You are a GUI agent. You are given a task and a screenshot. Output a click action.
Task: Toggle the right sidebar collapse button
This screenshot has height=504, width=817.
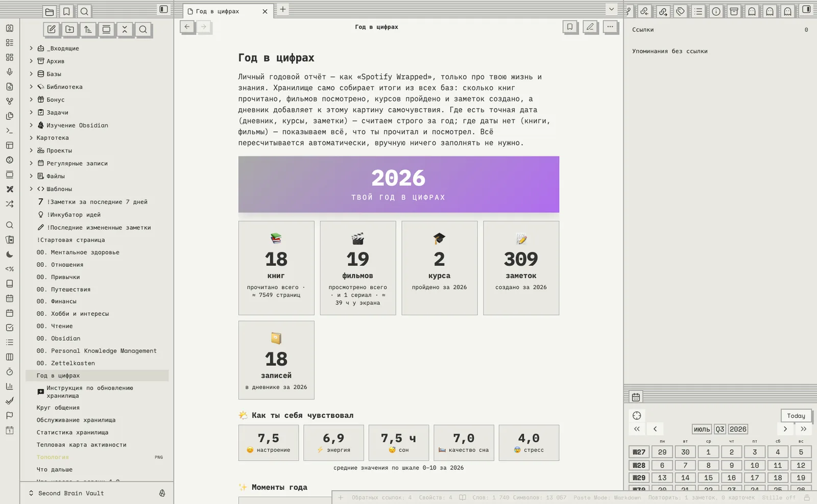(806, 9)
